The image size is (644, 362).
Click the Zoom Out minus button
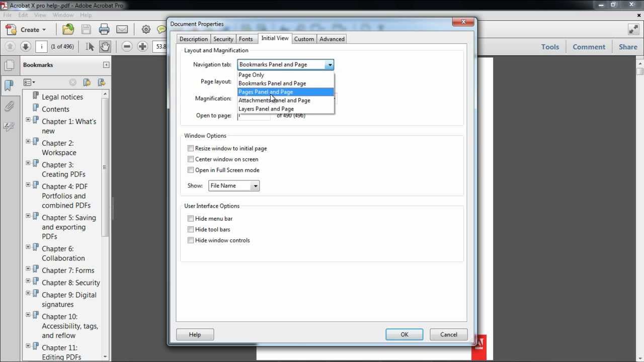[127, 47]
